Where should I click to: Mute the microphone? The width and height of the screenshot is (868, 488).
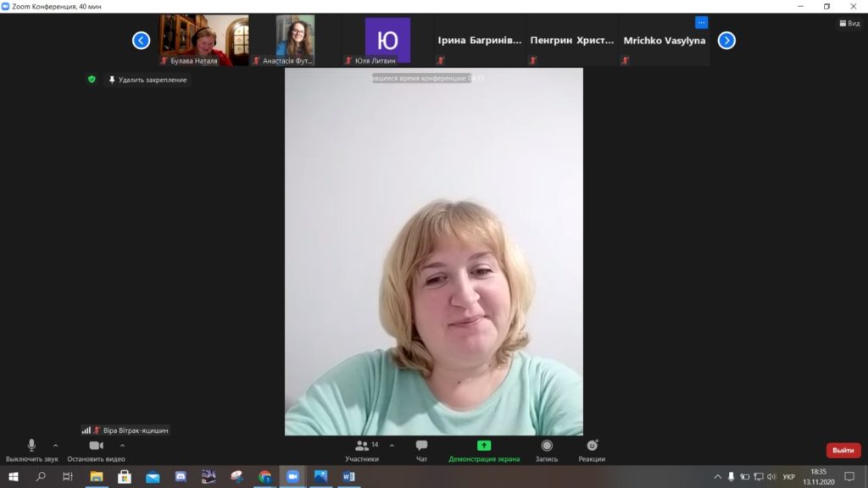pos(31,451)
